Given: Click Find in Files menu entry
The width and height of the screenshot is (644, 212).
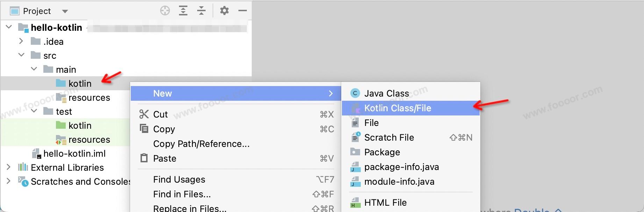Looking at the screenshot, I should 182,194.
